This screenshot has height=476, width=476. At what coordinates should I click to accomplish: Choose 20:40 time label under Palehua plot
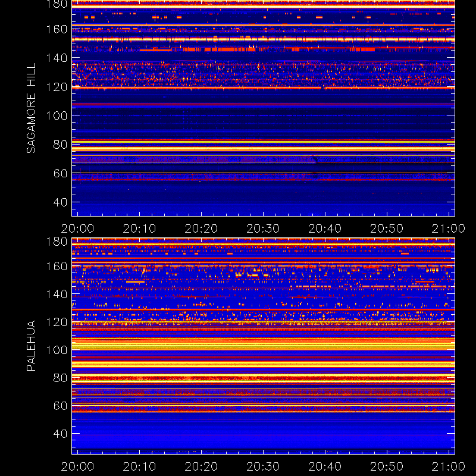tap(325, 466)
